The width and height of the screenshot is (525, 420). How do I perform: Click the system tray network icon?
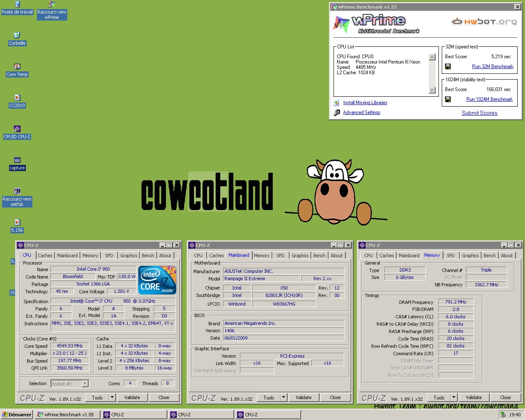point(503,415)
